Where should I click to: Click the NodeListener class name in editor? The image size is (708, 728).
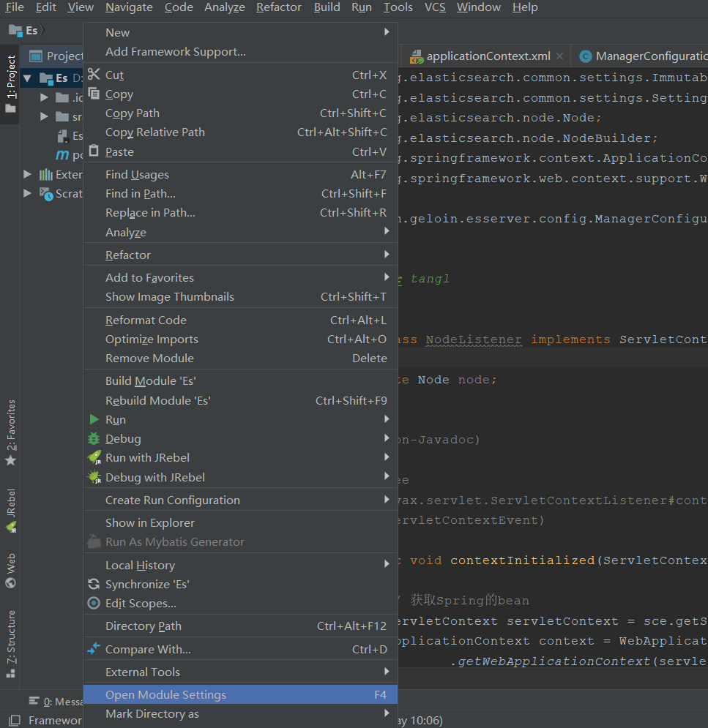click(x=474, y=339)
